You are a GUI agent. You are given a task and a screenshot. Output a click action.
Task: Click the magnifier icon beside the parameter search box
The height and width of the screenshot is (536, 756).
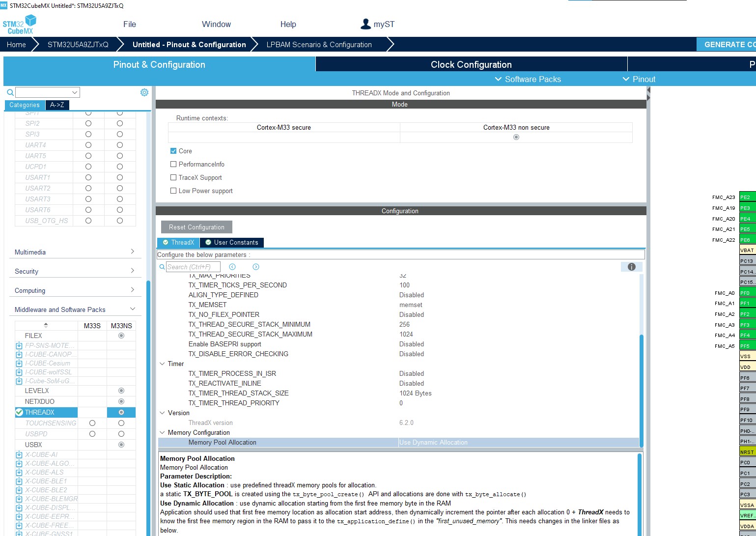tap(162, 267)
